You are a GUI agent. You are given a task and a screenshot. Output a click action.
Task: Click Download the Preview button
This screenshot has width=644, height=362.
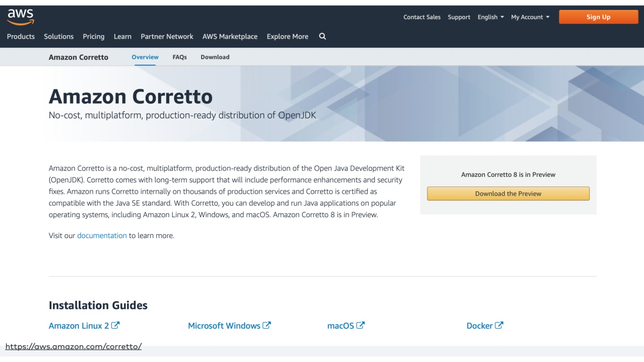(x=508, y=193)
